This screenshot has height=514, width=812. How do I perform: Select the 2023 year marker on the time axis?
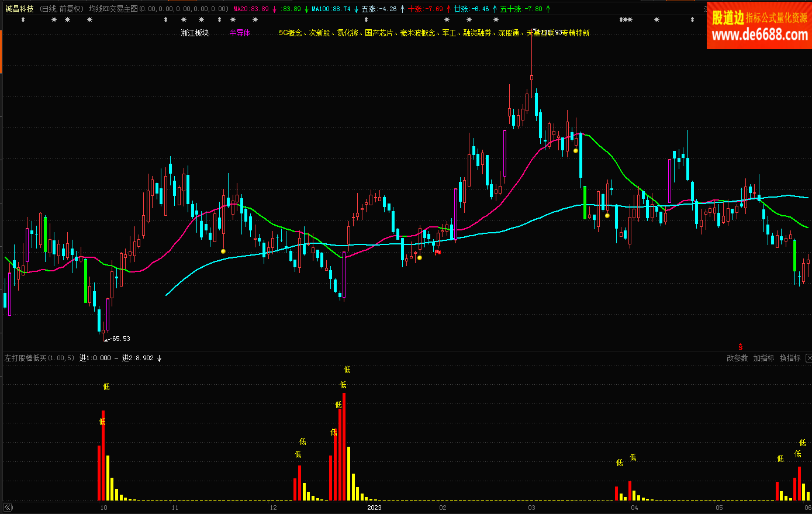[x=374, y=508]
